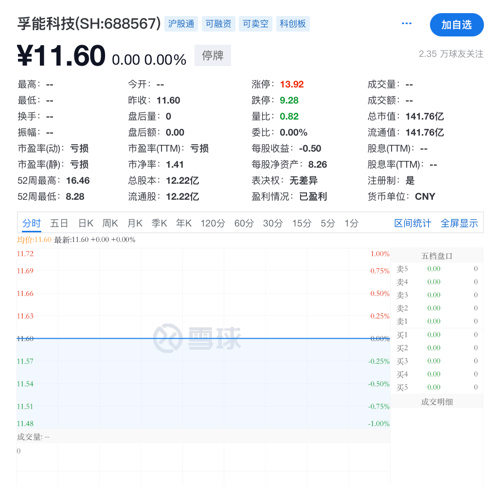The image size is (500, 486).
Task: Open the 日K chart tab
Action: (x=86, y=223)
